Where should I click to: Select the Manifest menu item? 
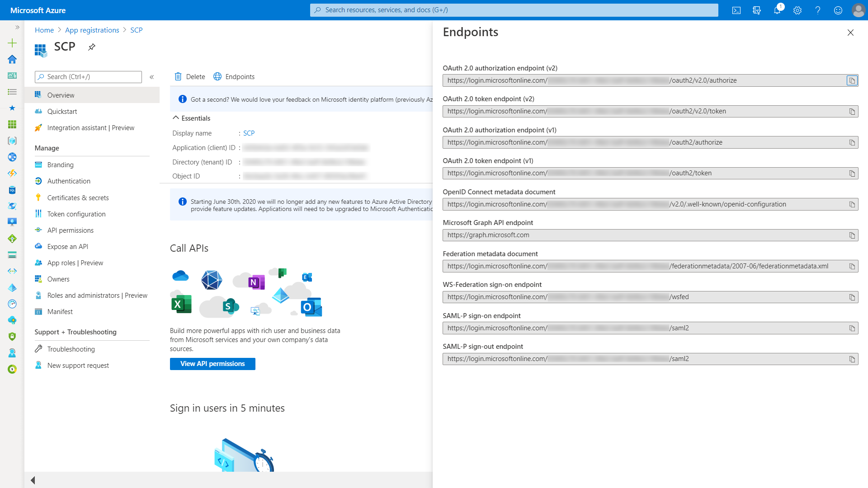click(60, 311)
